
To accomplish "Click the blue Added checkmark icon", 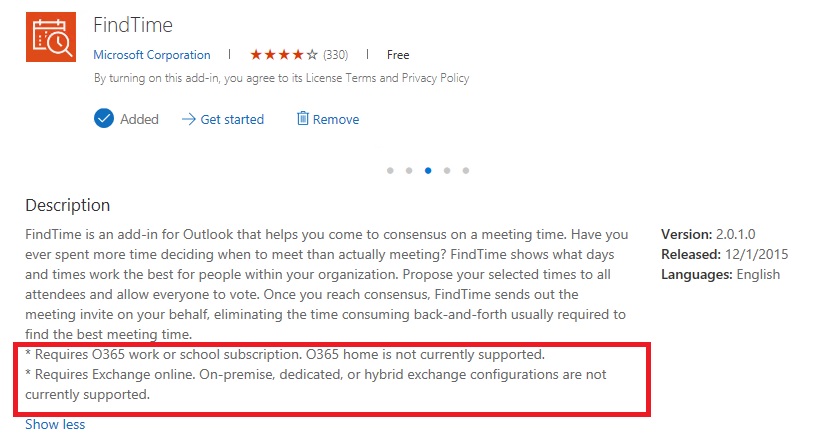I will [x=104, y=118].
